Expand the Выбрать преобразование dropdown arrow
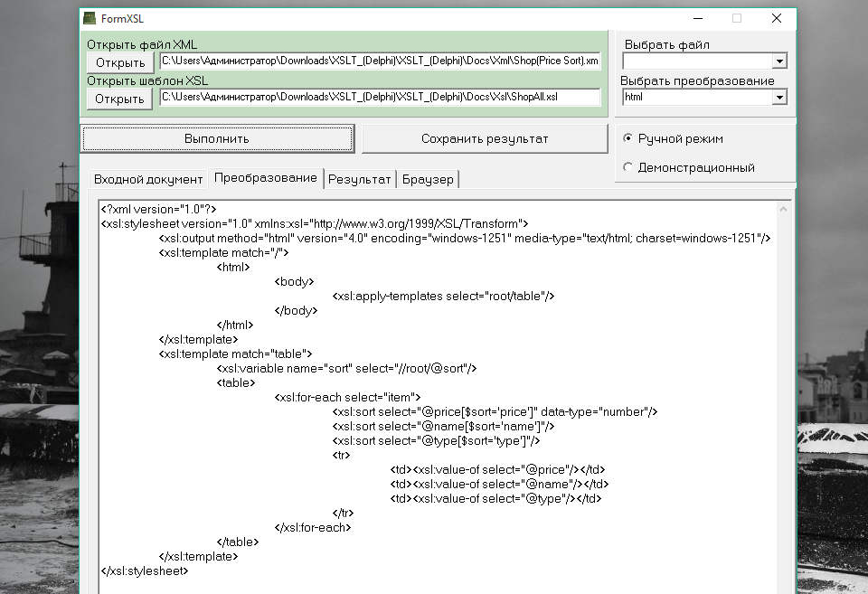The height and width of the screenshot is (594, 868). (779, 98)
